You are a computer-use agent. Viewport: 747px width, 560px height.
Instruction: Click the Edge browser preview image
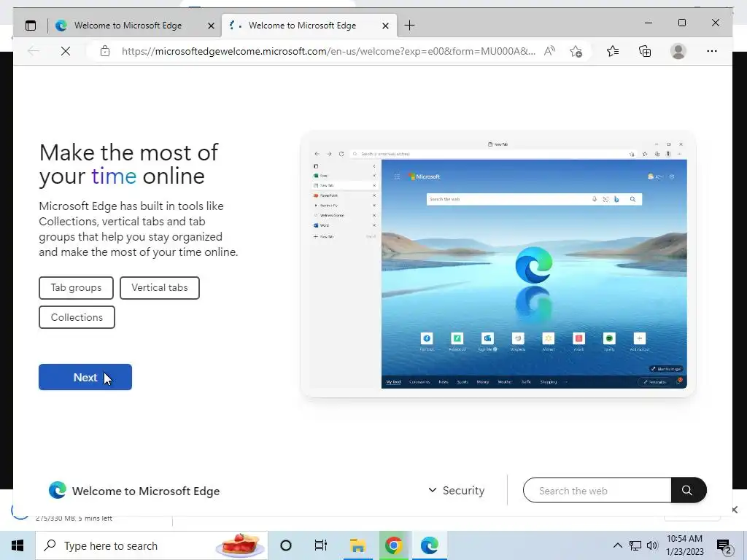pyautogui.click(x=498, y=264)
